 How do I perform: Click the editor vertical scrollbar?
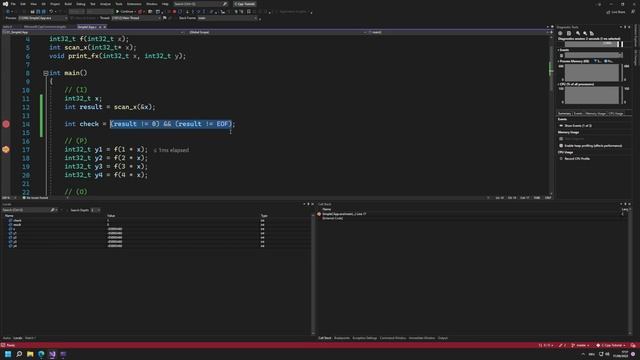coord(551,114)
